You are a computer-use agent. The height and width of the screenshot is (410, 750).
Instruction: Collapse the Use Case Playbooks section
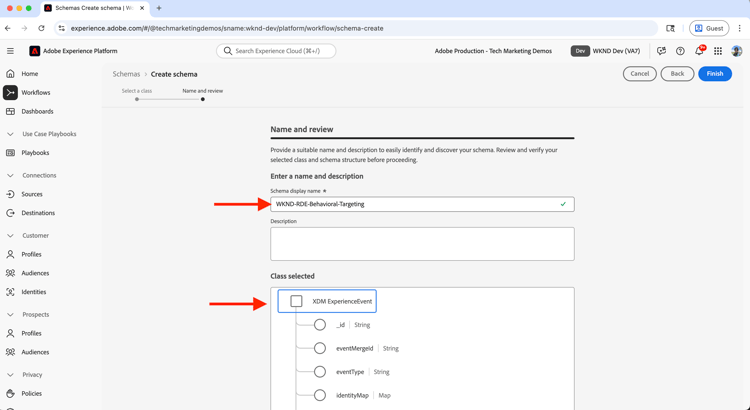(x=11, y=134)
